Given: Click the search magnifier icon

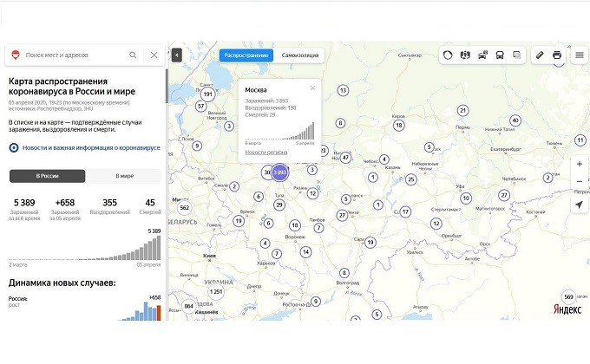Looking at the screenshot, I should tap(133, 55).
